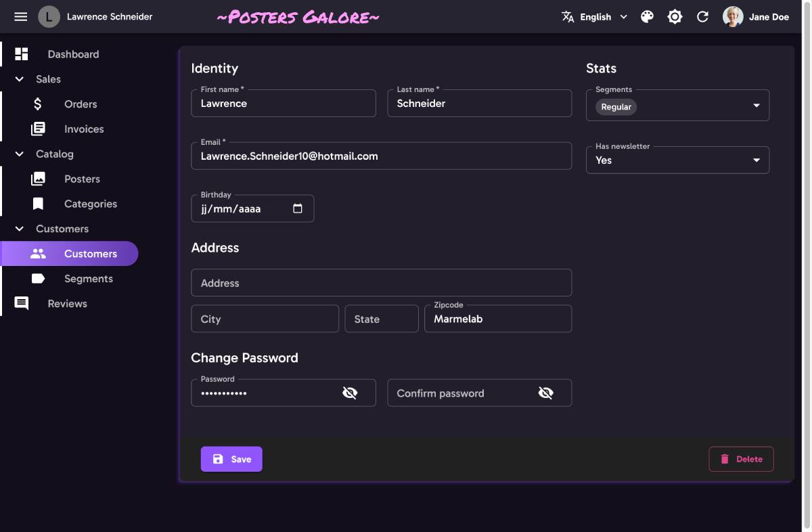Toggle light/dark mode sun icon
The width and height of the screenshot is (812, 532).
click(x=675, y=16)
